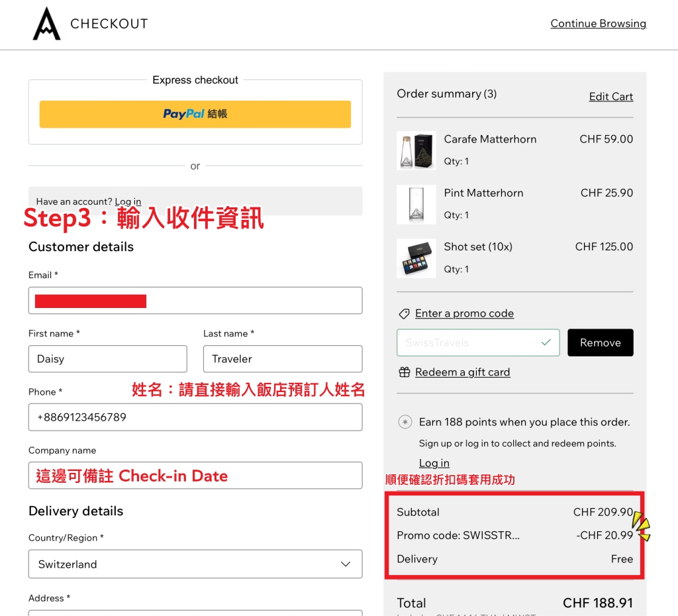Click the Total CHF 188.91 amount
The width and height of the screenshot is (678, 616).
coord(598,603)
